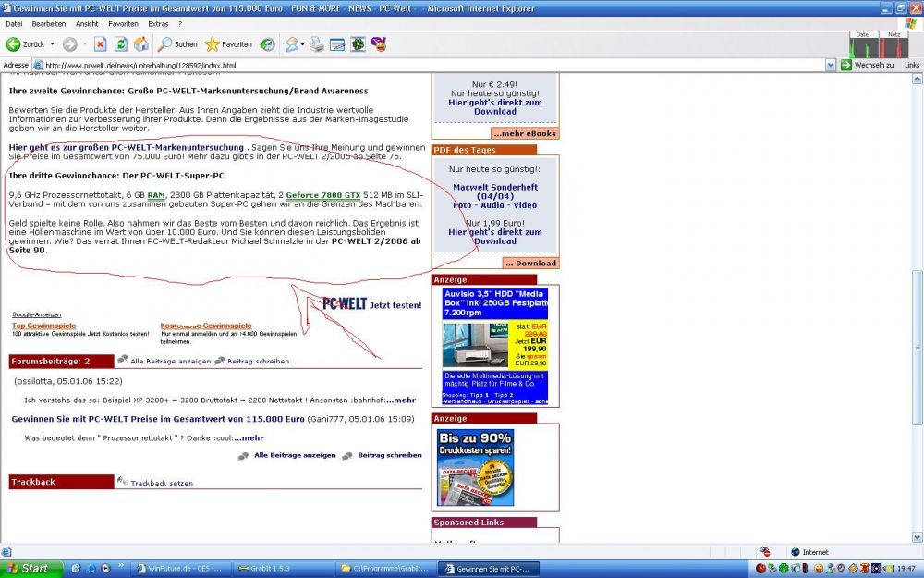Click the clock 19:47 in system tray
The image size is (924, 578).
pos(906,569)
